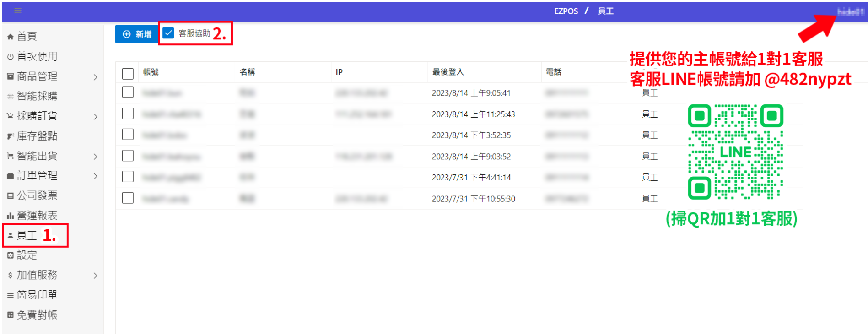Expand the 商品管理 submenu chevron
868x336 pixels.
pos(95,77)
